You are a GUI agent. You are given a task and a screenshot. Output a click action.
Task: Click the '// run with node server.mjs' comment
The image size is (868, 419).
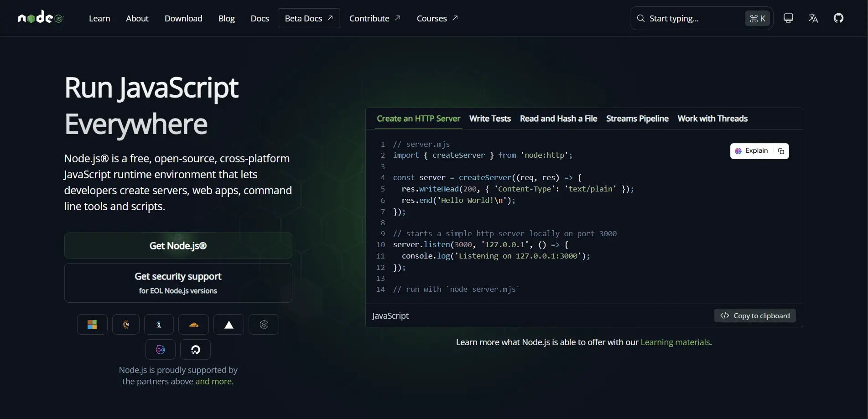click(456, 289)
